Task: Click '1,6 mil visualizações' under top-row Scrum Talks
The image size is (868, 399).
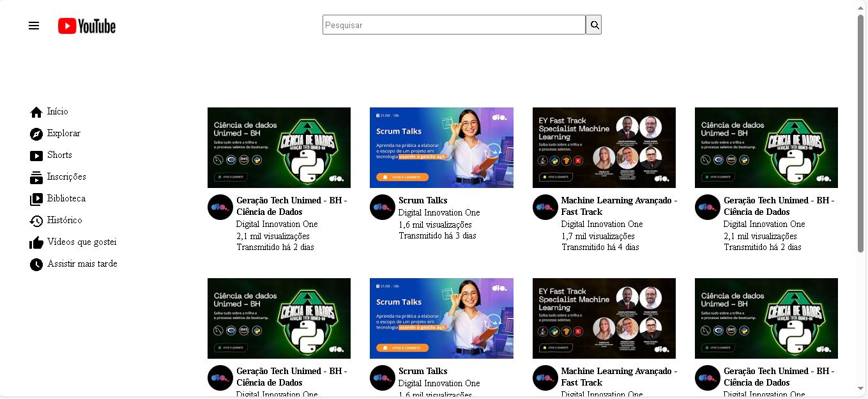Action: coord(435,224)
